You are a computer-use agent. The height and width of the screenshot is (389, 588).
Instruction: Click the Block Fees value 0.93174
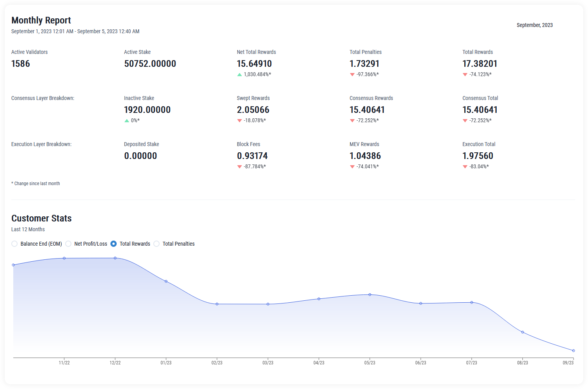252,156
